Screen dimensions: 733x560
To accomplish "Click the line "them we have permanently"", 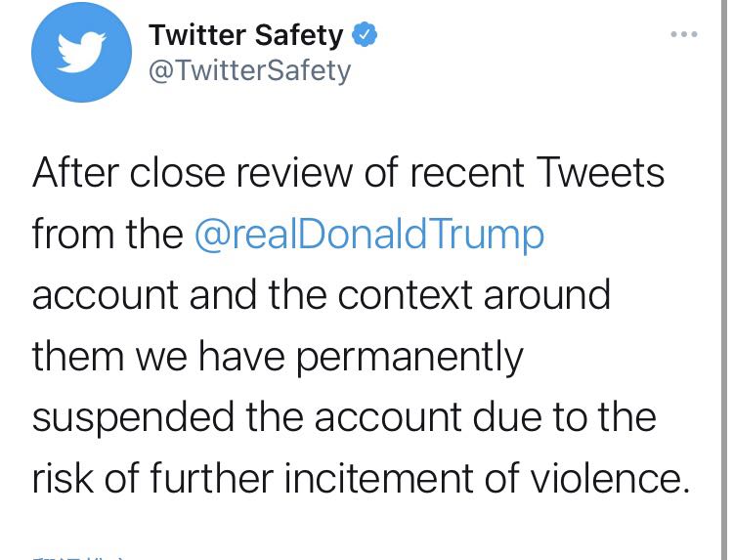I will 278,358.
